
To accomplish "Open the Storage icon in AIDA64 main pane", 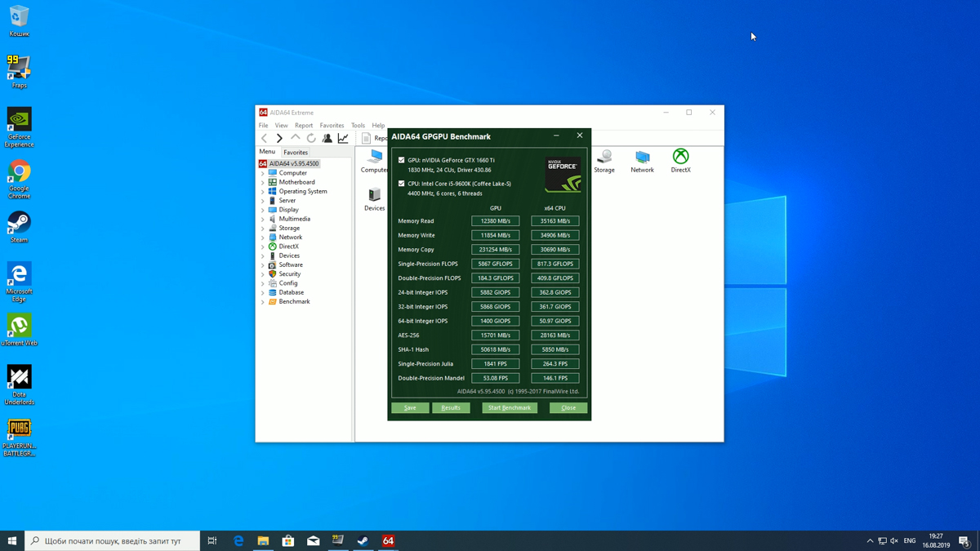I will tap(604, 161).
